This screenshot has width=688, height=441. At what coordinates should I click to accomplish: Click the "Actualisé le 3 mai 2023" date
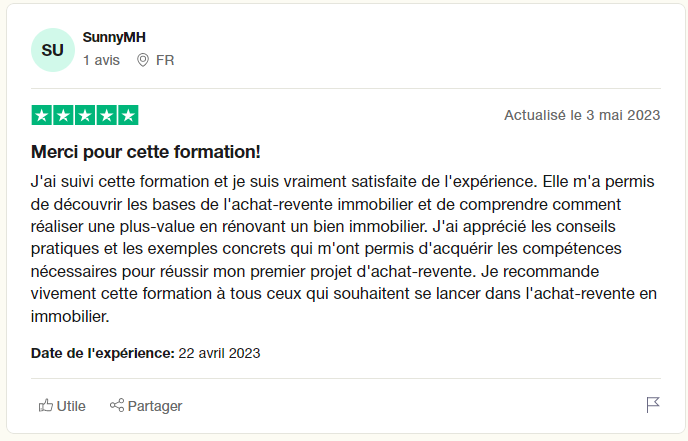582,115
